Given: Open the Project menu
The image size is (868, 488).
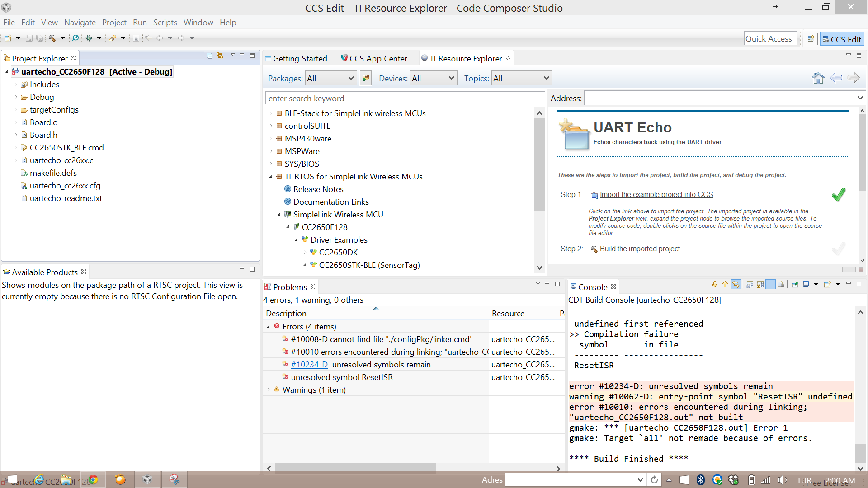Looking at the screenshot, I should coord(114,23).
